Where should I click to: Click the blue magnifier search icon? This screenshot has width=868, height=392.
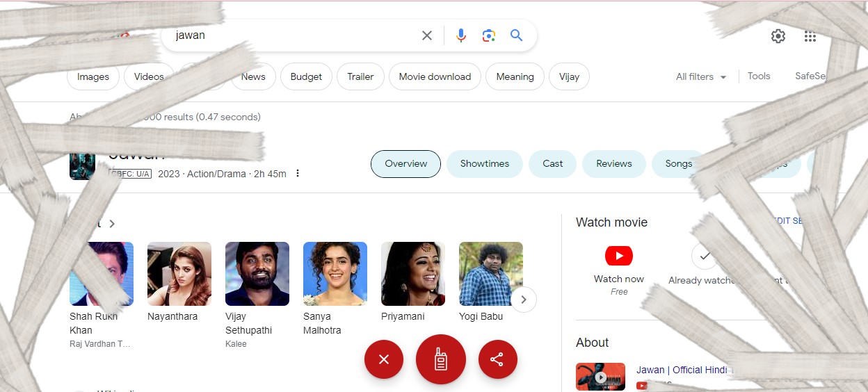(x=516, y=35)
